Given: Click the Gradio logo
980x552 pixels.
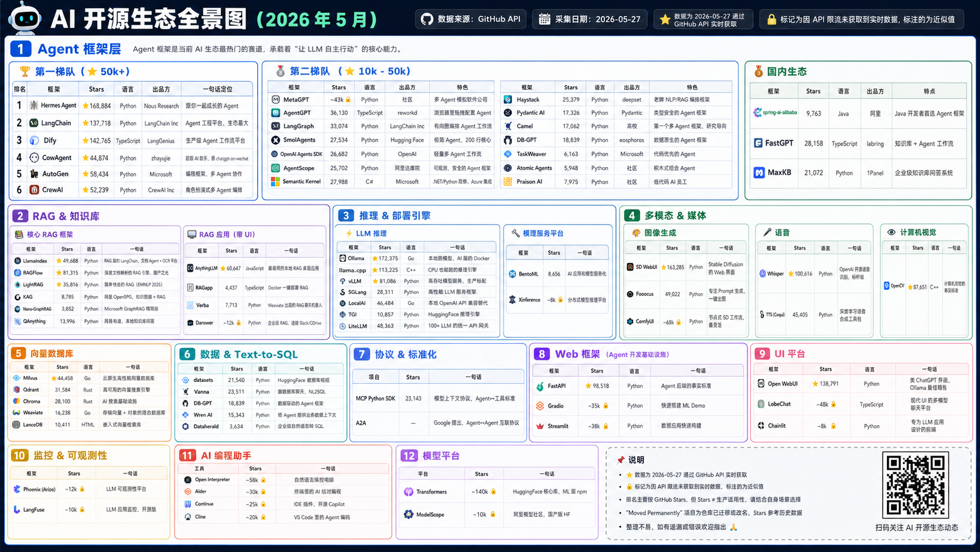Looking at the screenshot, I should point(540,406).
